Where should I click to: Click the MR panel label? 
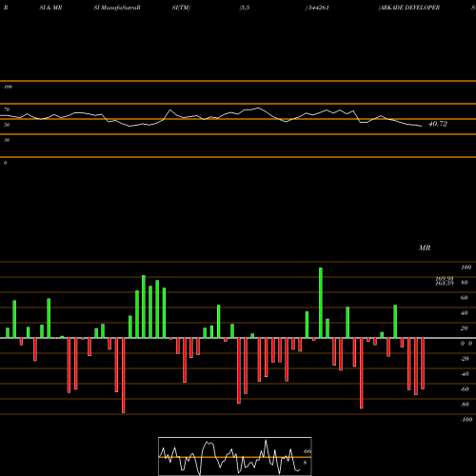425,248
